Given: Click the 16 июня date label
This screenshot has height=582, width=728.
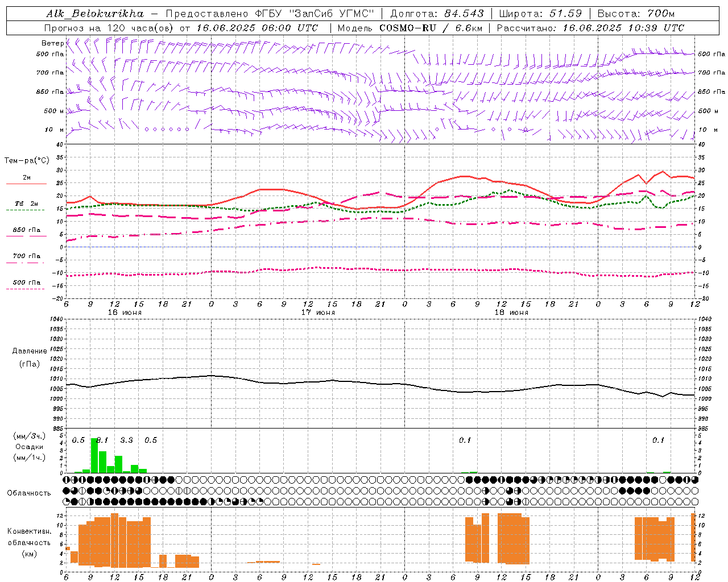Looking at the screenshot, I should click(125, 313).
